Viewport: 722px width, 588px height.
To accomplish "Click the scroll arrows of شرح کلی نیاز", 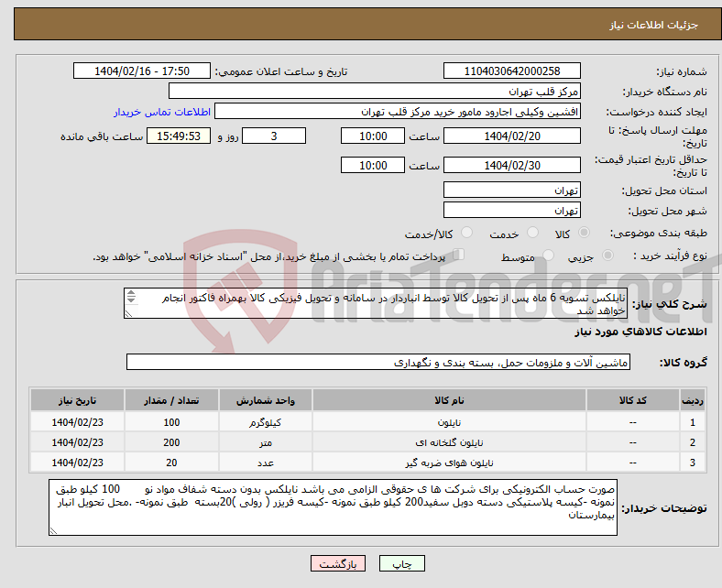I will tap(131, 297).
